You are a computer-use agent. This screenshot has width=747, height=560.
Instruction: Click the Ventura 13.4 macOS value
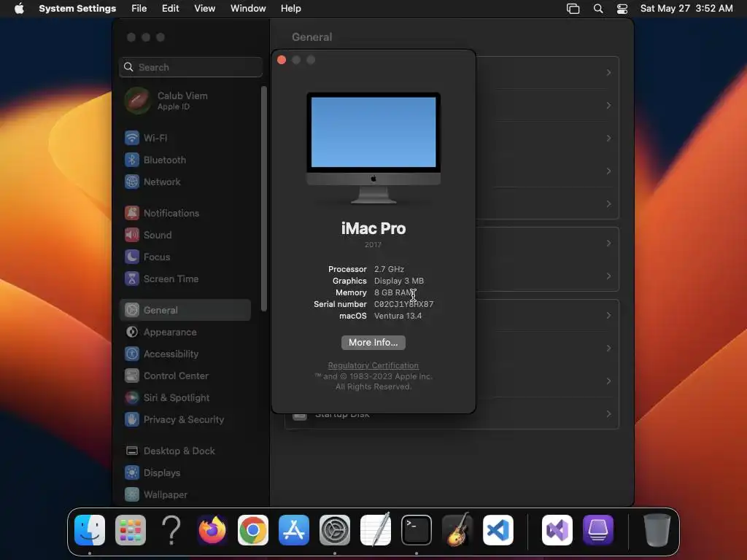pyautogui.click(x=398, y=316)
